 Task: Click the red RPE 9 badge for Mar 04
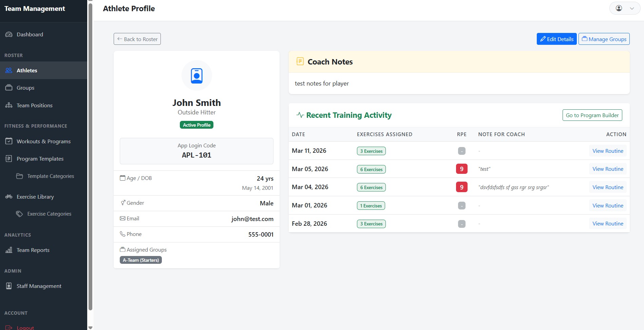coord(461,187)
